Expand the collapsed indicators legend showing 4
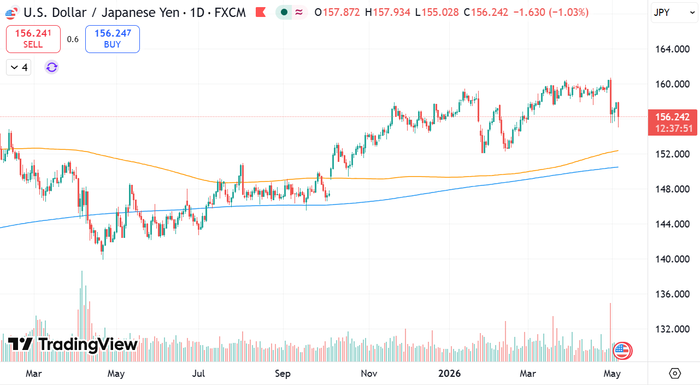Viewport: 700px width, 385px height. pyautogui.click(x=19, y=67)
